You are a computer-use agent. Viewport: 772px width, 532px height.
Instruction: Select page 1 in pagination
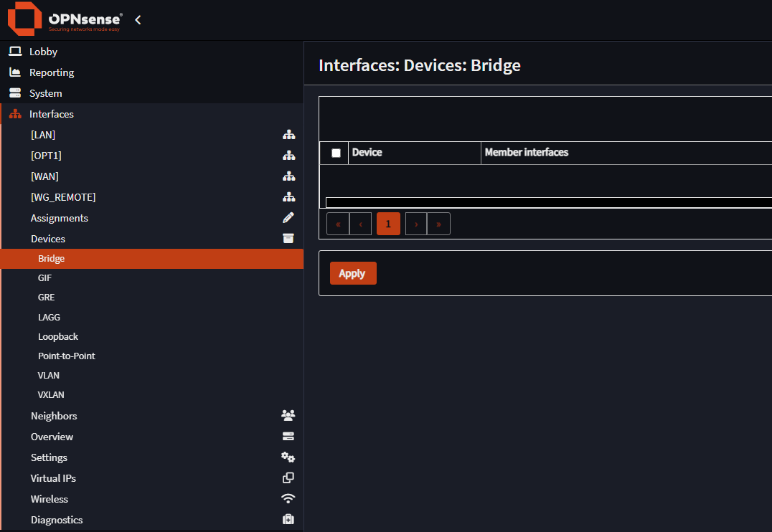pos(388,224)
